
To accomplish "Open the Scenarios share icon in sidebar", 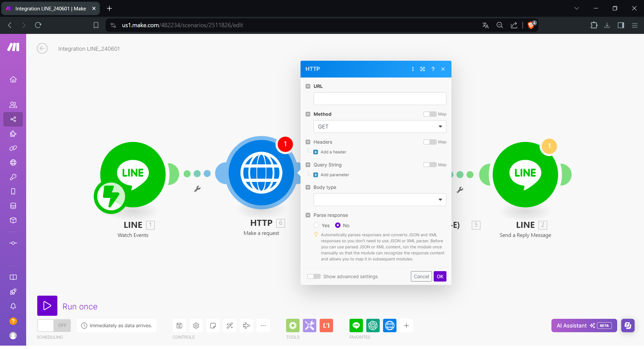I will click(13, 119).
